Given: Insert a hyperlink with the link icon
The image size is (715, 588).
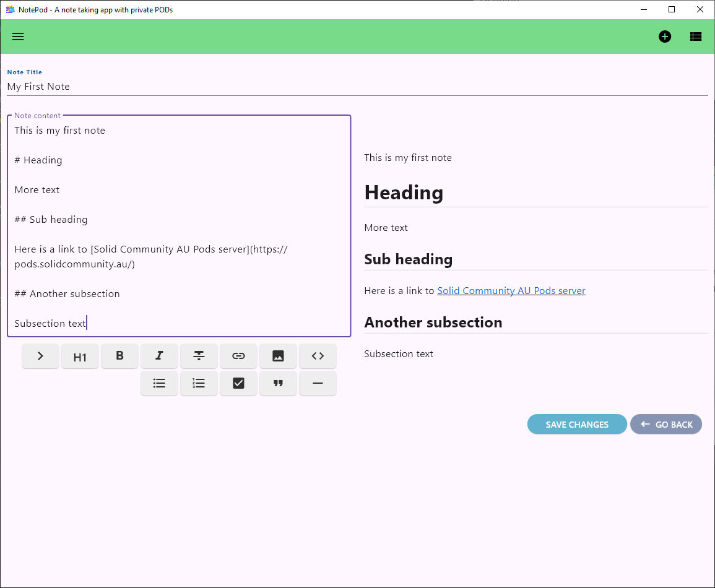Looking at the screenshot, I should point(238,356).
